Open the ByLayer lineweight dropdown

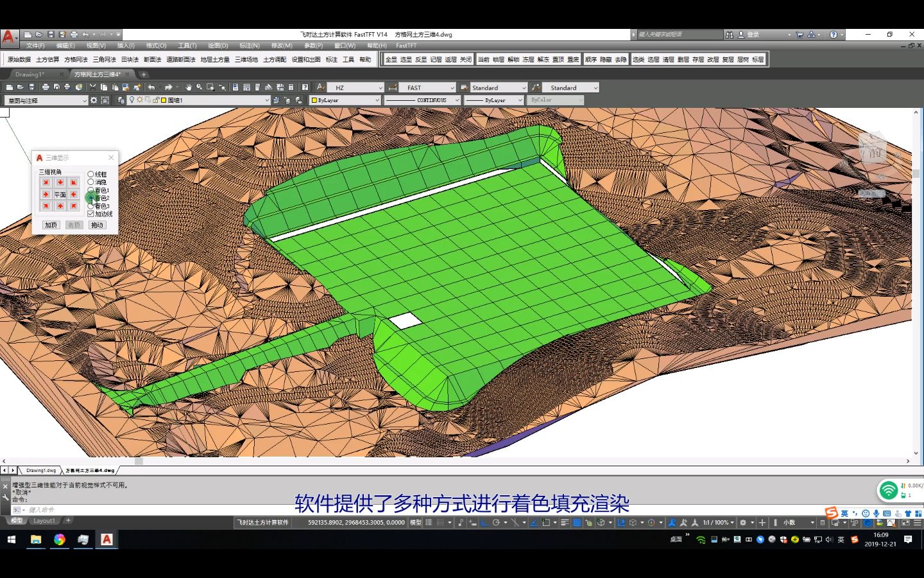pos(493,100)
